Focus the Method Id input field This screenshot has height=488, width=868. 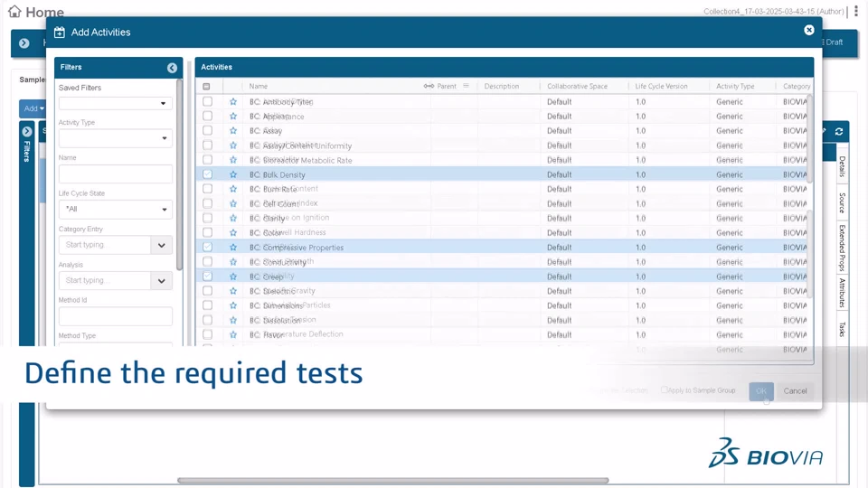(116, 316)
